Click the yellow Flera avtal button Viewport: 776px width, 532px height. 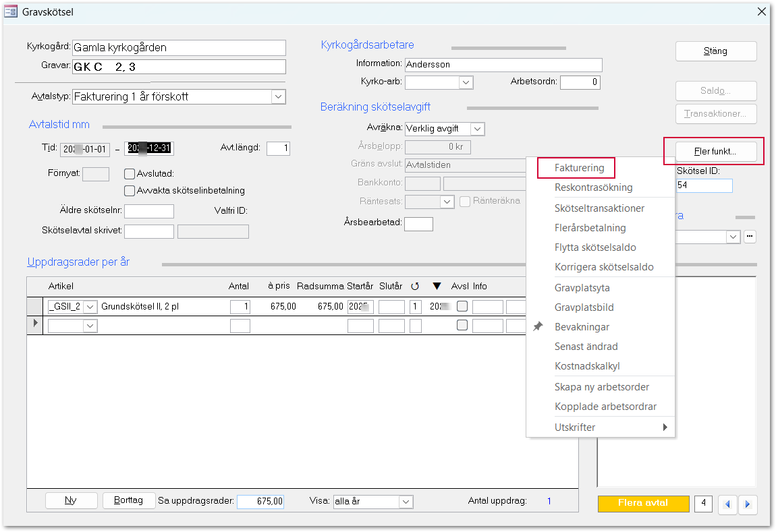tap(642, 503)
